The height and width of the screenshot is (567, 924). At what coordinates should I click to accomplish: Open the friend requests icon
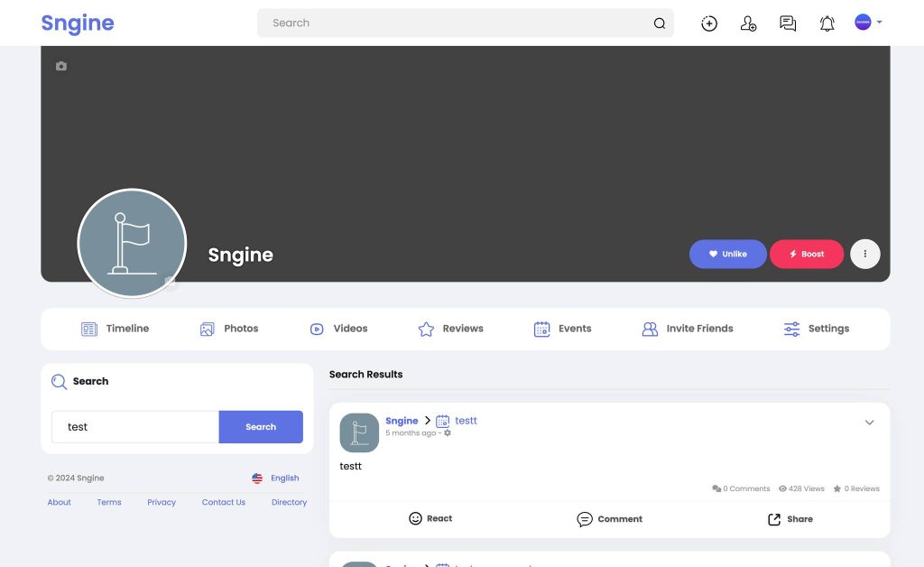748,23
